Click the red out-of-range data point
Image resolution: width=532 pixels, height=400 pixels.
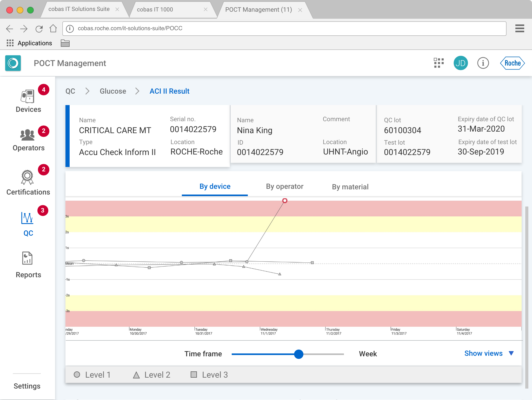pyautogui.click(x=285, y=201)
